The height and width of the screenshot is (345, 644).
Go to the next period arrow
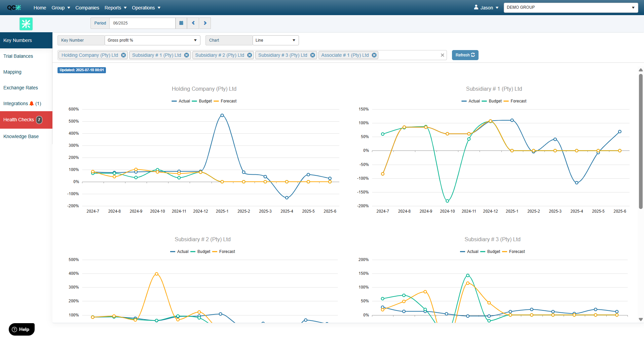coord(205,23)
